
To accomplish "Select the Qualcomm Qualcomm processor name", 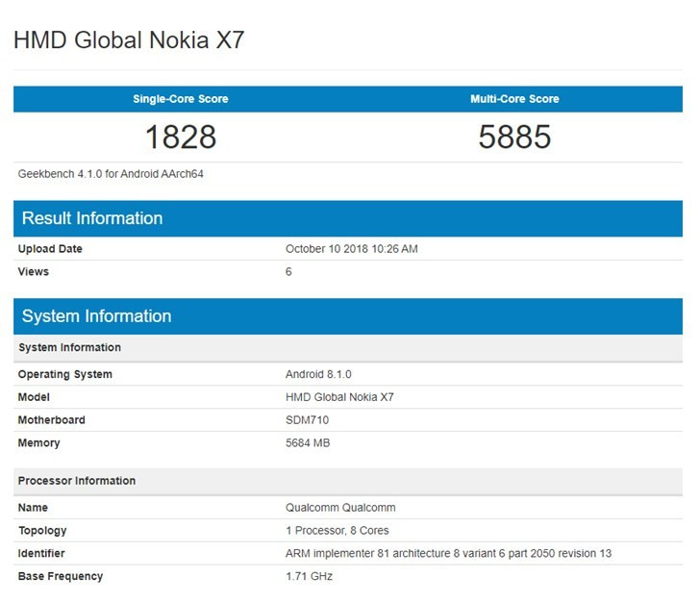I will tap(340, 508).
